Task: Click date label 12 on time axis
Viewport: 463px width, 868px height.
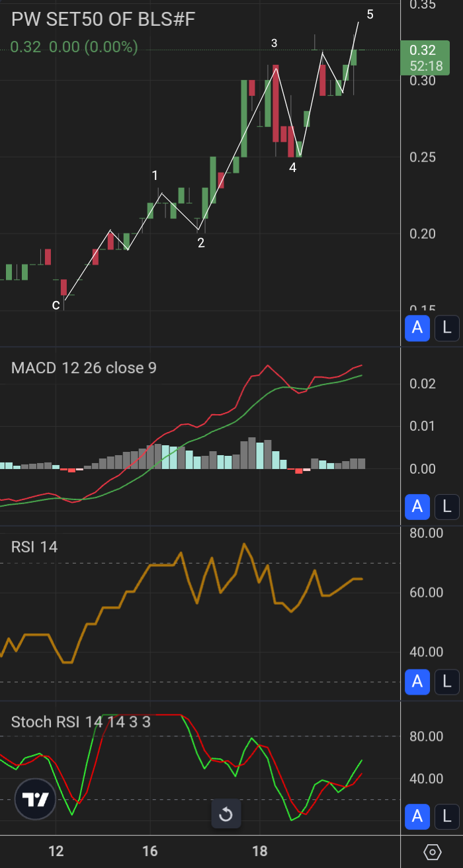Action: point(56,851)
